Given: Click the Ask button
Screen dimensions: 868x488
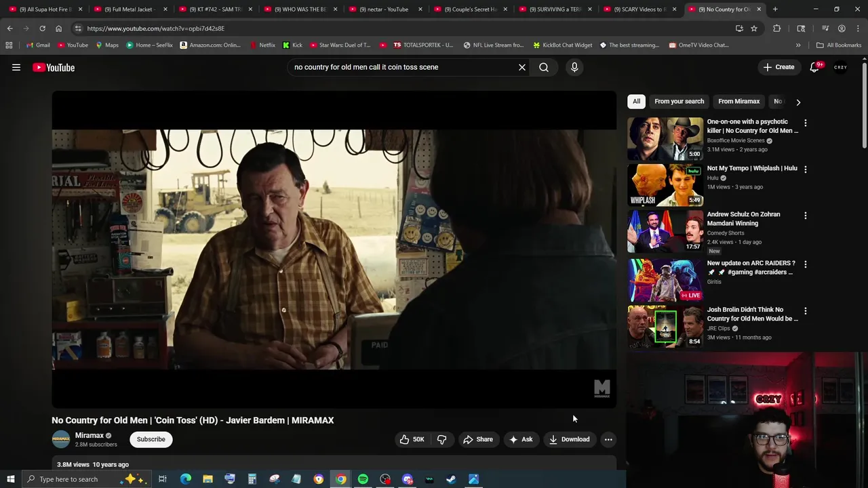Looking at the screenshot, I should (x=521, y=439).
